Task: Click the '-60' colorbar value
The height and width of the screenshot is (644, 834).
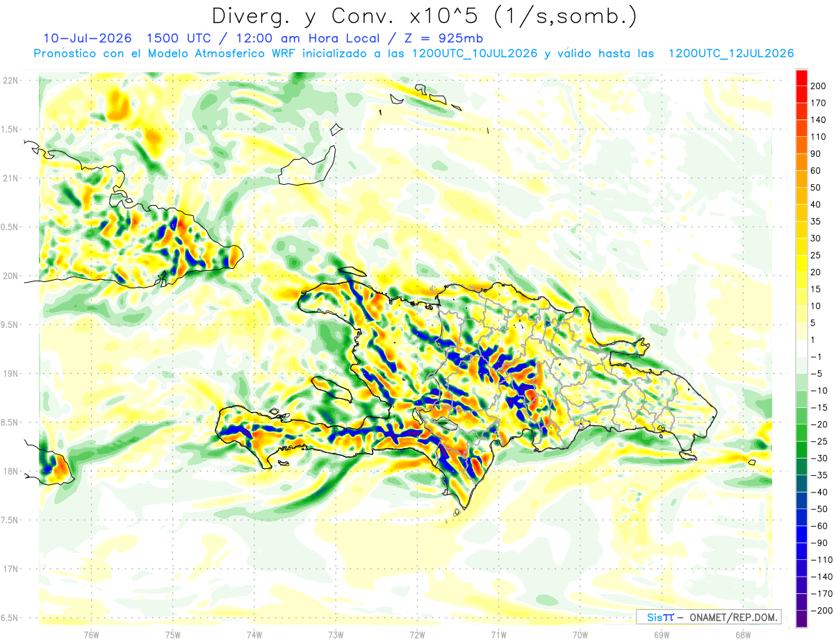Action: [x=819, y=525]
